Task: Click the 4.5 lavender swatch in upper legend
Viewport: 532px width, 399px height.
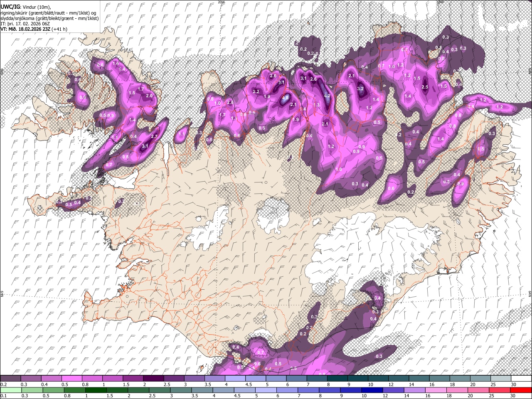Action: (256, 379)
